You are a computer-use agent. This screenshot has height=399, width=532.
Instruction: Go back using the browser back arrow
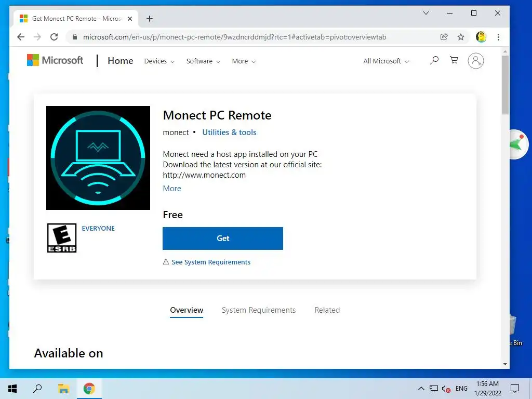[21, 37]
